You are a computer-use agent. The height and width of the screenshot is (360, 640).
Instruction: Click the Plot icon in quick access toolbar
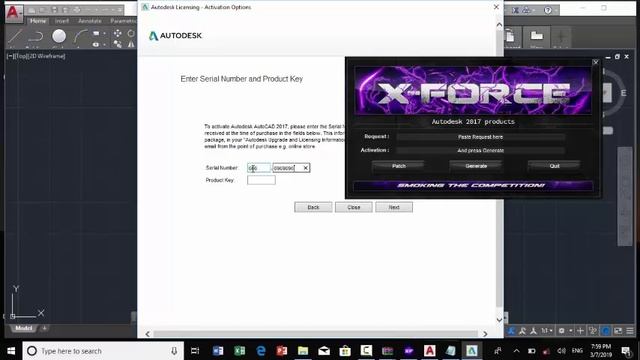[77, 9]
